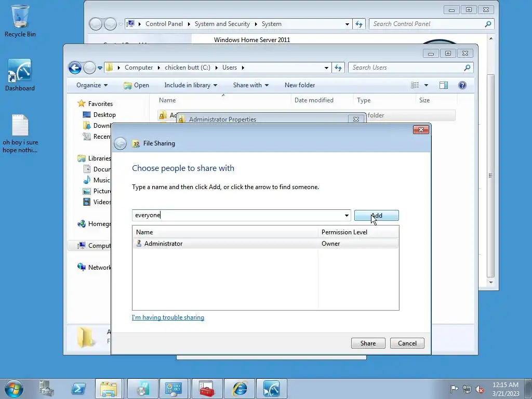532x399 pixels.
Task: Click Computer in the Explorer address path
Action: (138, 68)
